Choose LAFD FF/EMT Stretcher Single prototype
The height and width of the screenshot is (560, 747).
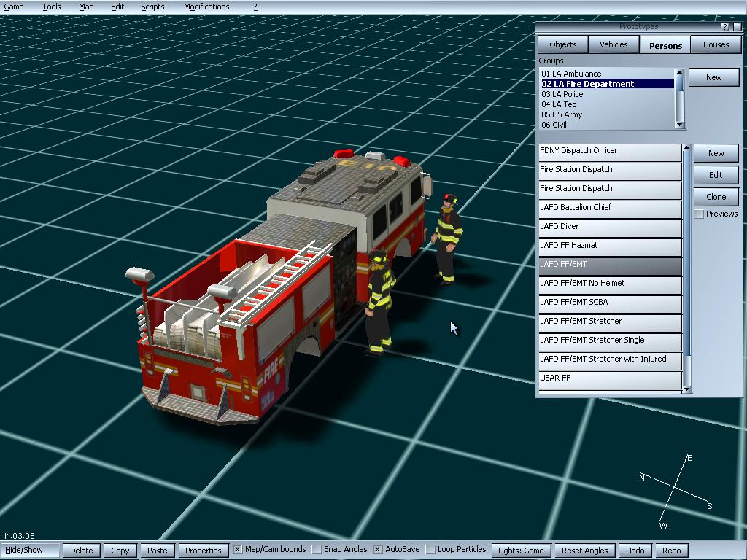(611, 343)
